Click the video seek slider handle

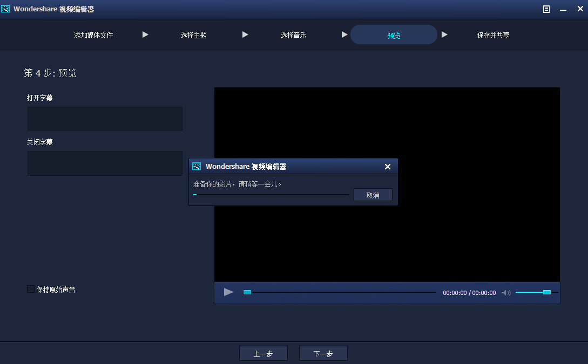click(x=247, y=292)
